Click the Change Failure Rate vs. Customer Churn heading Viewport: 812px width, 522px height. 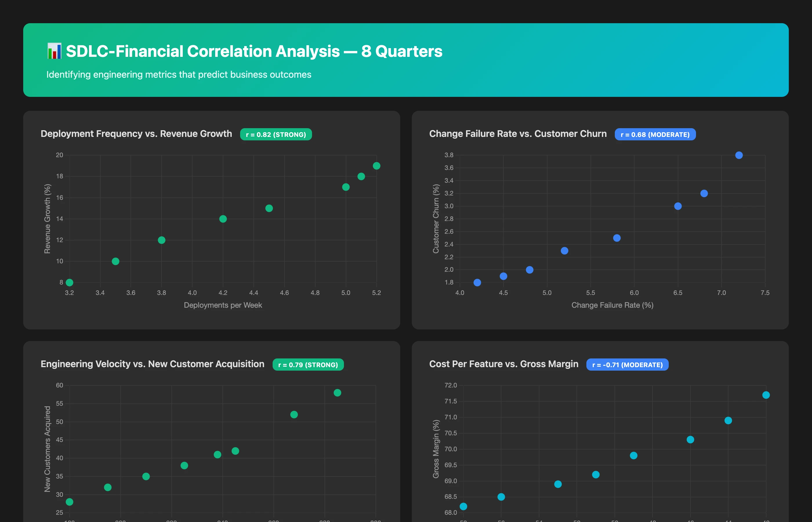point(518,134)
